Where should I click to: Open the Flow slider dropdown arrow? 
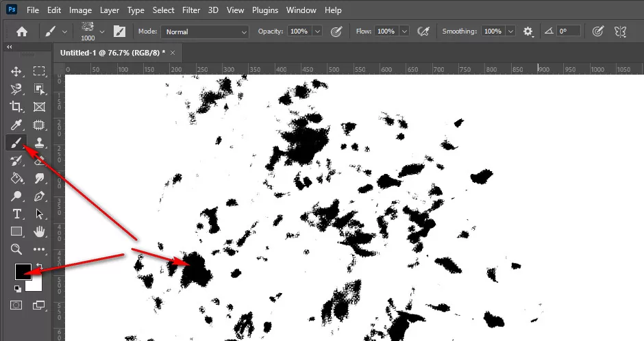pos(404,31)
